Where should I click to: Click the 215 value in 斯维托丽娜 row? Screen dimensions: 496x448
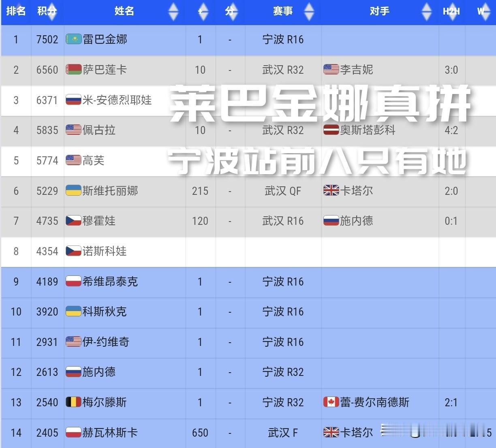pos(200,191)
